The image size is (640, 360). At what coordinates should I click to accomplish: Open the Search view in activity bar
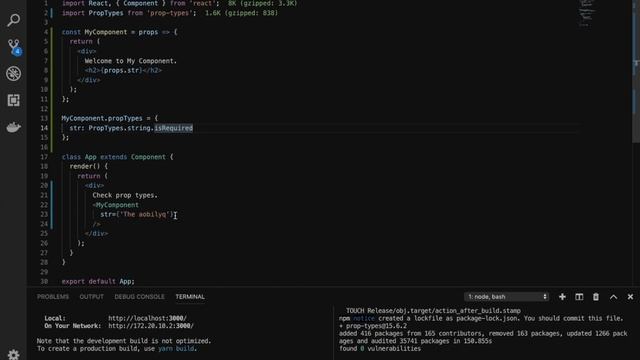point(13,20)
